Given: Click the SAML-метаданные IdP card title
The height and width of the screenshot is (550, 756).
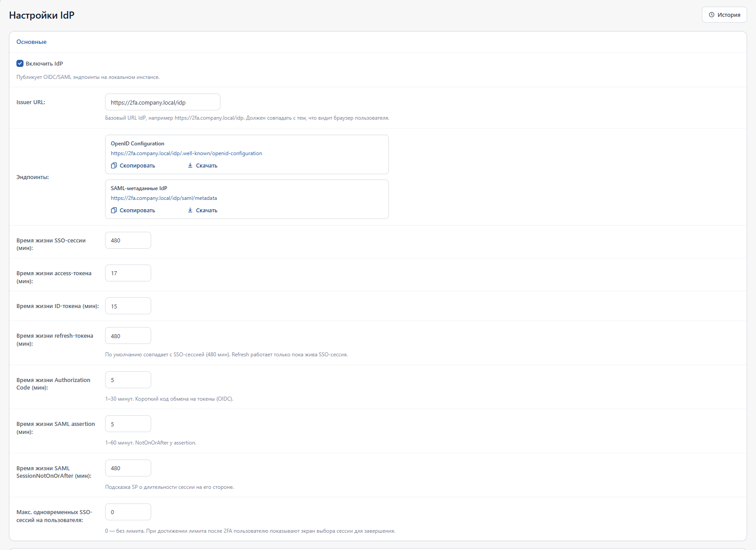Looking at the screenshot, I should click(139, 188).
